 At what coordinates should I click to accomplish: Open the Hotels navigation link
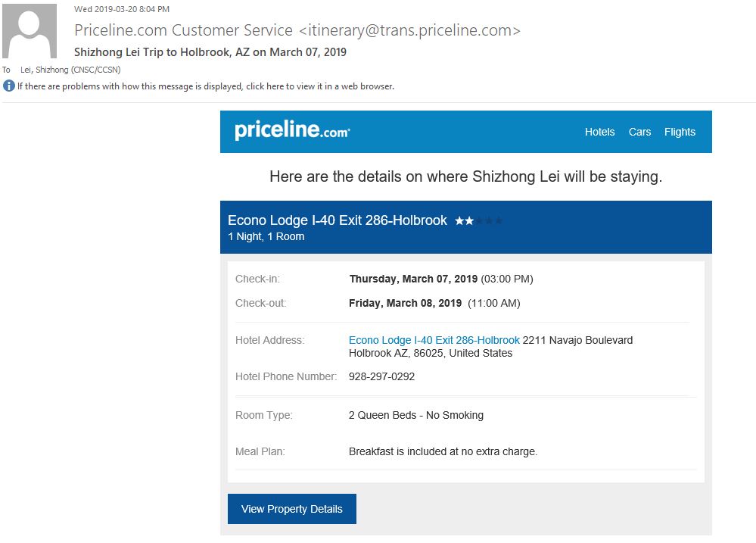coord(600,132)
